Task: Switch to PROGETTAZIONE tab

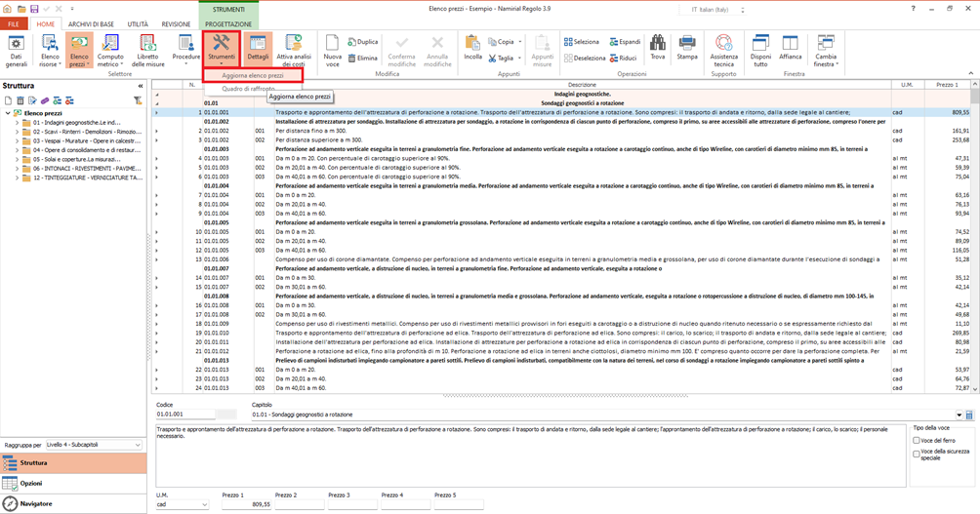Action: point(228,24)
